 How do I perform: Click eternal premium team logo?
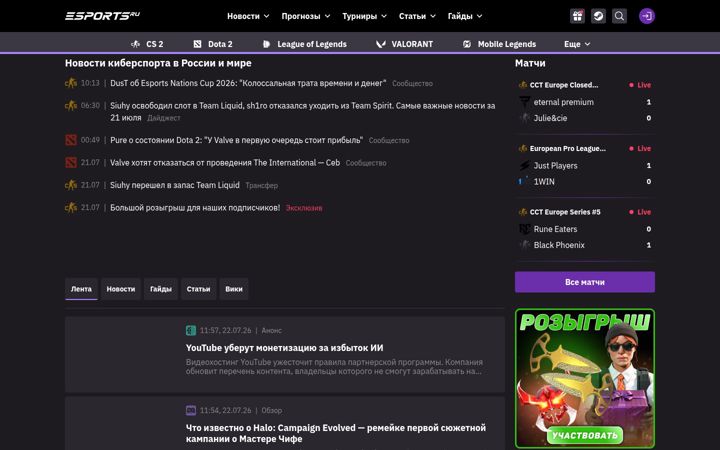click(x=524, y=102)
